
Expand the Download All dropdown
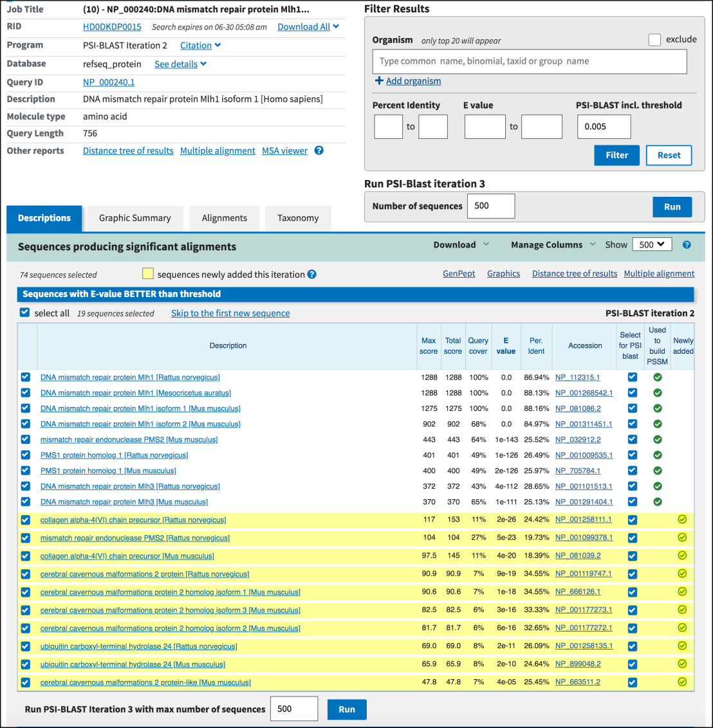308,27
